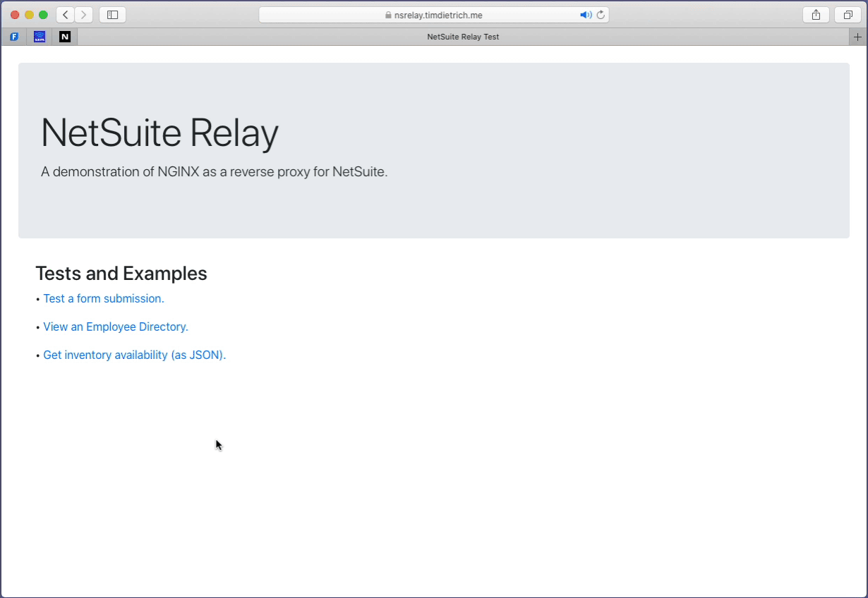Image resolution: width=868 pixels, height=598 pixels.
Task: Open the pinned blue wifi-icon tab
Action: (x=40, y=37)
